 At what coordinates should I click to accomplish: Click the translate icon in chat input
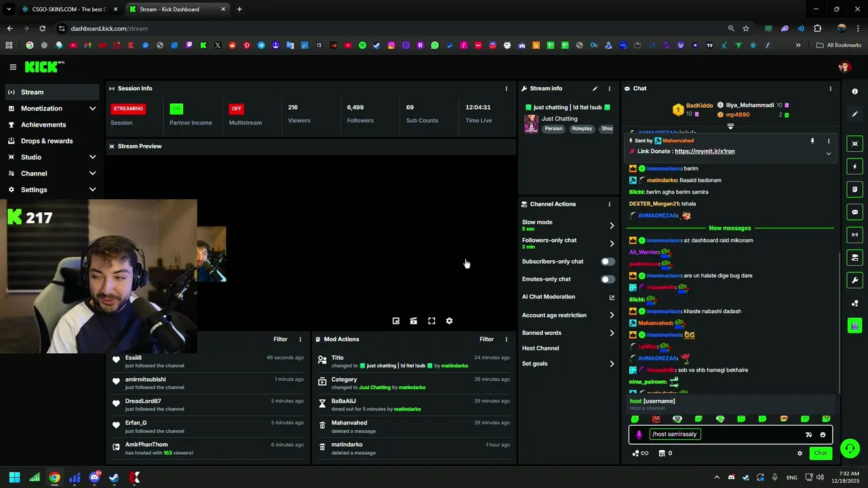[808, 434]
